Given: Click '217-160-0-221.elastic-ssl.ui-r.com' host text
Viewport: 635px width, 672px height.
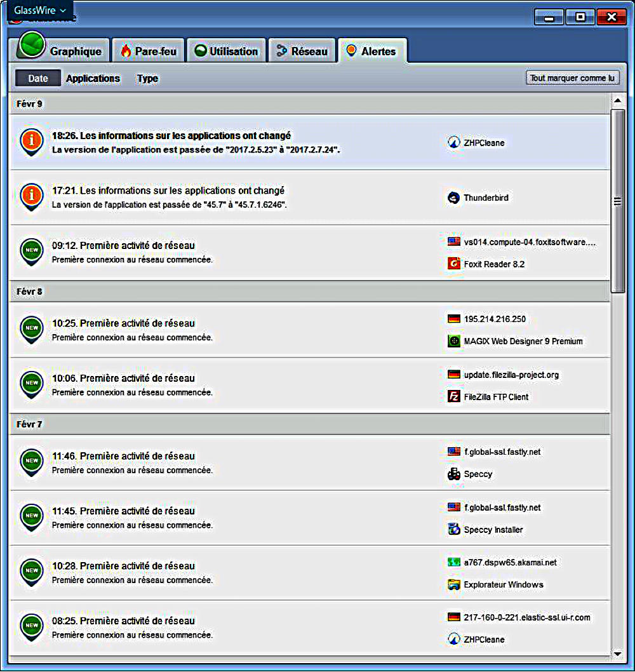Looking at the screenshot, I should [527, 617].
